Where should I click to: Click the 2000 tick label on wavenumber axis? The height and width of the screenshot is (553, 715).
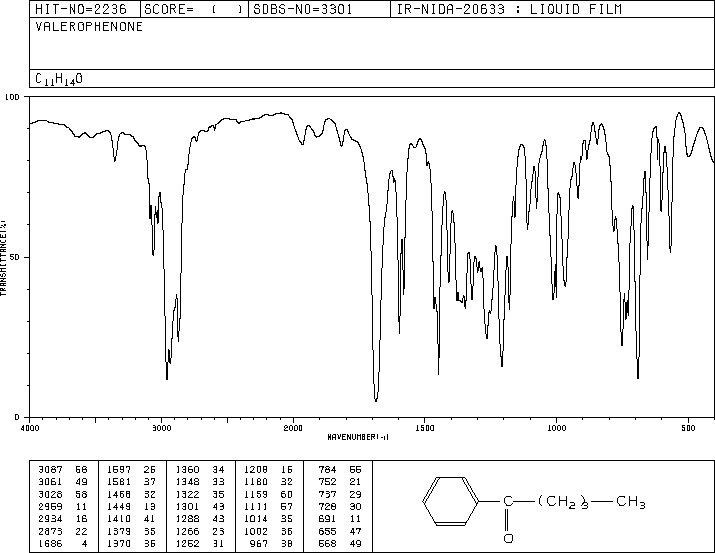coord(293,428)
